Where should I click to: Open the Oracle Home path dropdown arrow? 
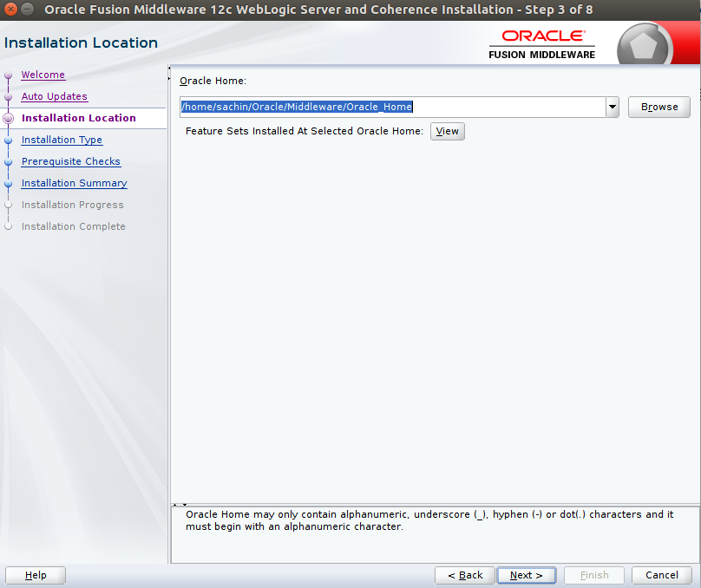point(613,108)
